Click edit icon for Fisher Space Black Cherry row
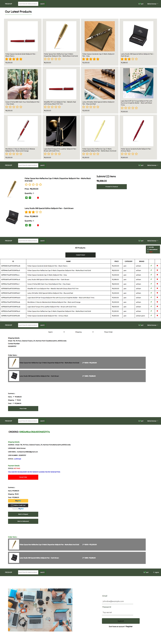Screen dimensions: 161x644 pos(151,266)
